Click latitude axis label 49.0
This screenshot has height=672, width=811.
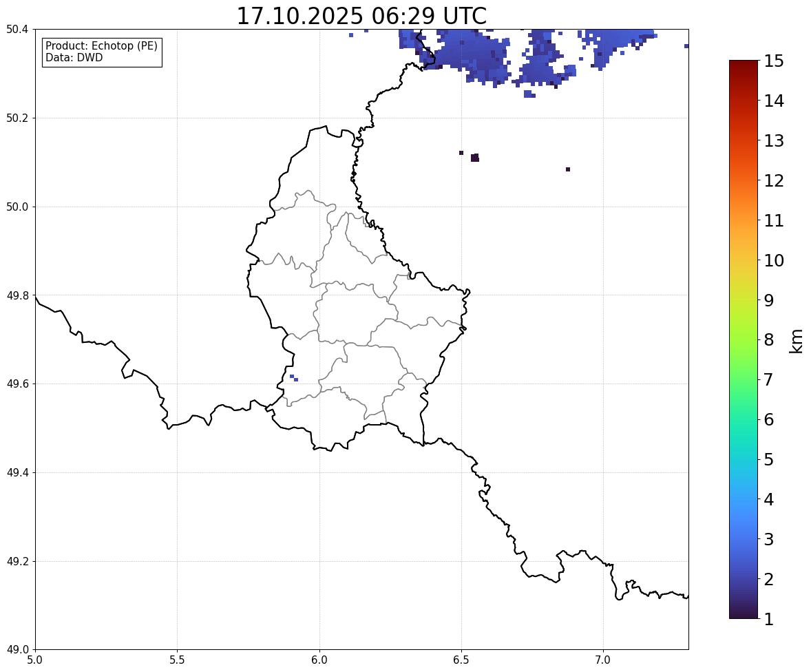point(17,650)
